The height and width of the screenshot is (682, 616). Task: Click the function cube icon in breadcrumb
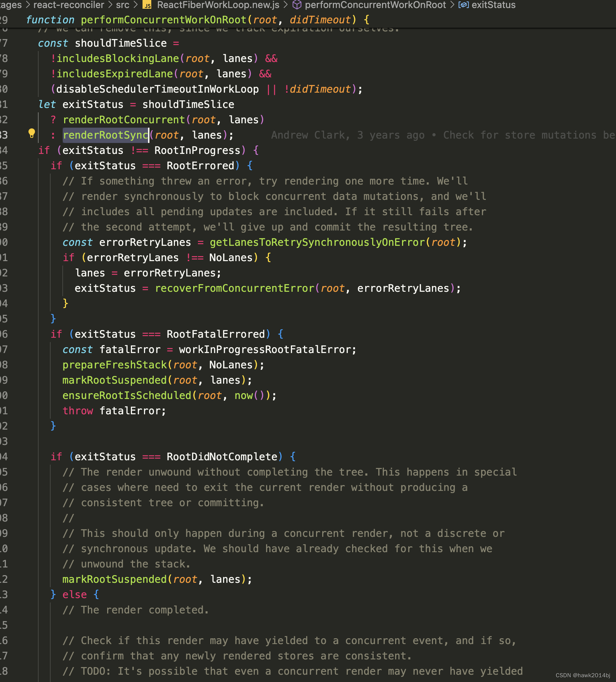297,5
